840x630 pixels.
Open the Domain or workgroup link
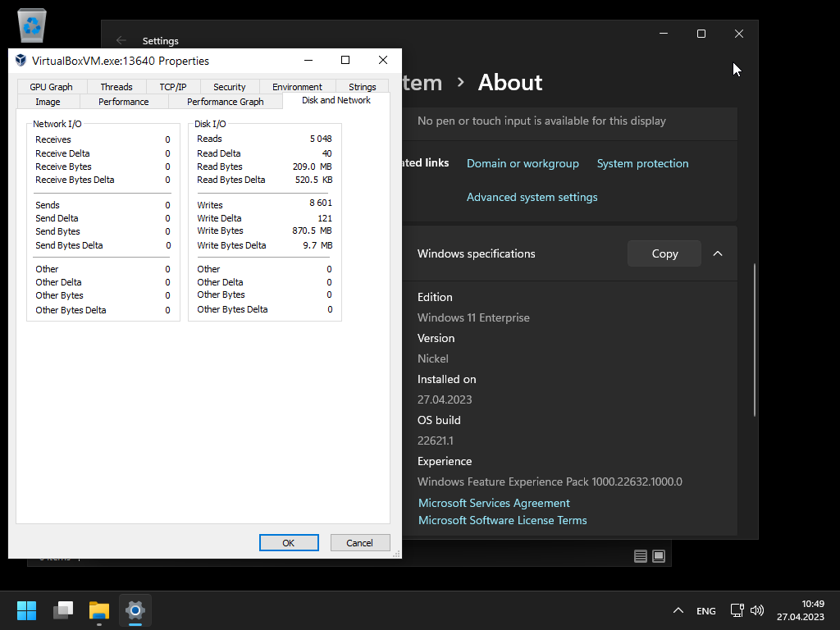523,163
